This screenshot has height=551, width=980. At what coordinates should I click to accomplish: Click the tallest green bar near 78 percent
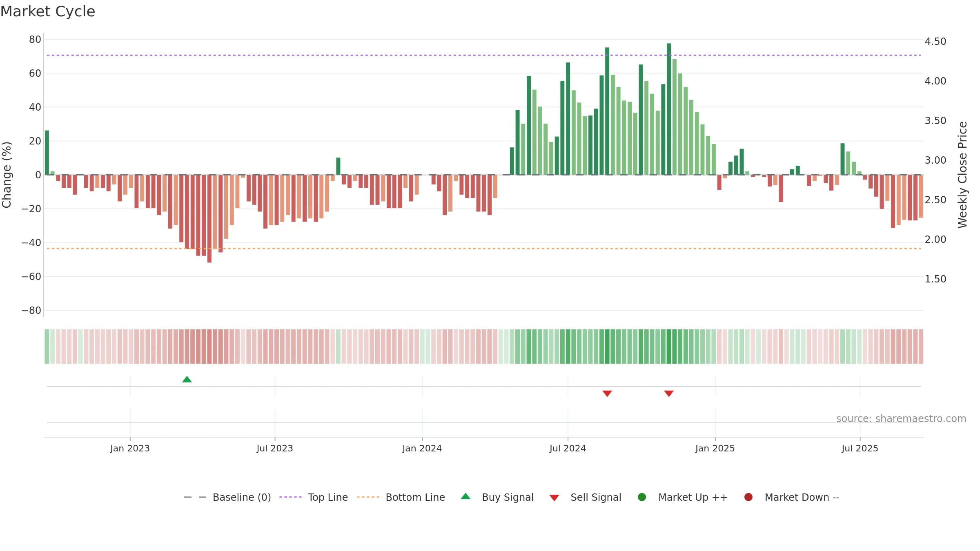(669, 109)
